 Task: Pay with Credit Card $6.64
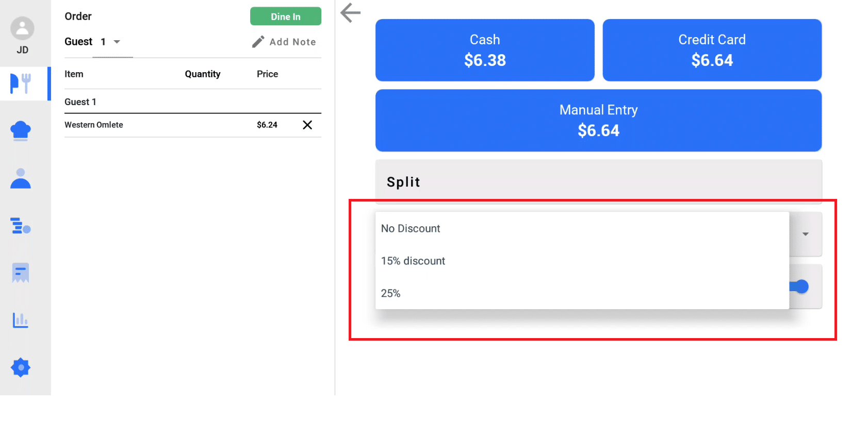pos(712,50)
